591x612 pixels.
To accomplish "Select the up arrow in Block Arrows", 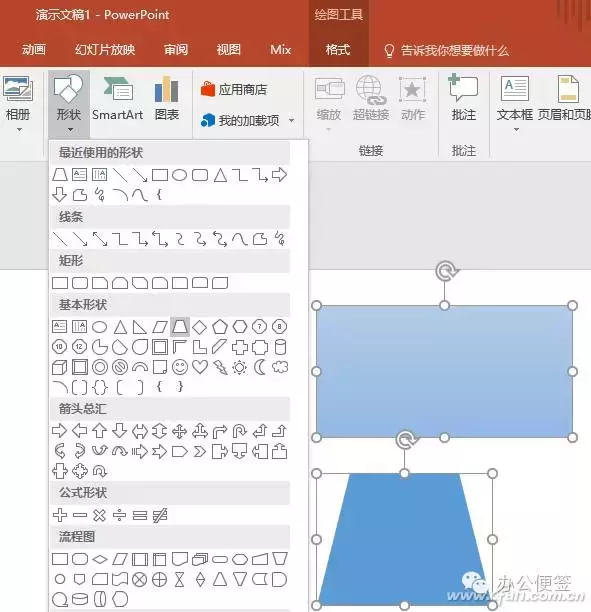I will pos(100,431).
